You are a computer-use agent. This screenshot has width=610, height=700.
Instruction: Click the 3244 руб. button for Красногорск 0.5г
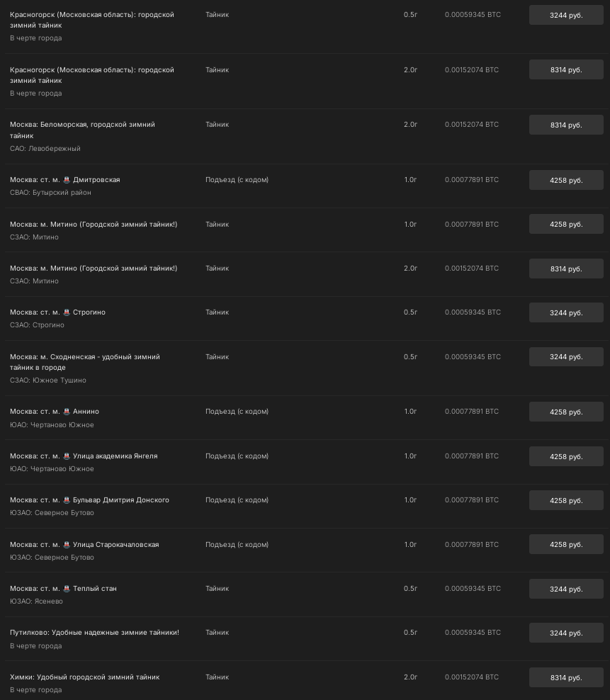(565, 15)
